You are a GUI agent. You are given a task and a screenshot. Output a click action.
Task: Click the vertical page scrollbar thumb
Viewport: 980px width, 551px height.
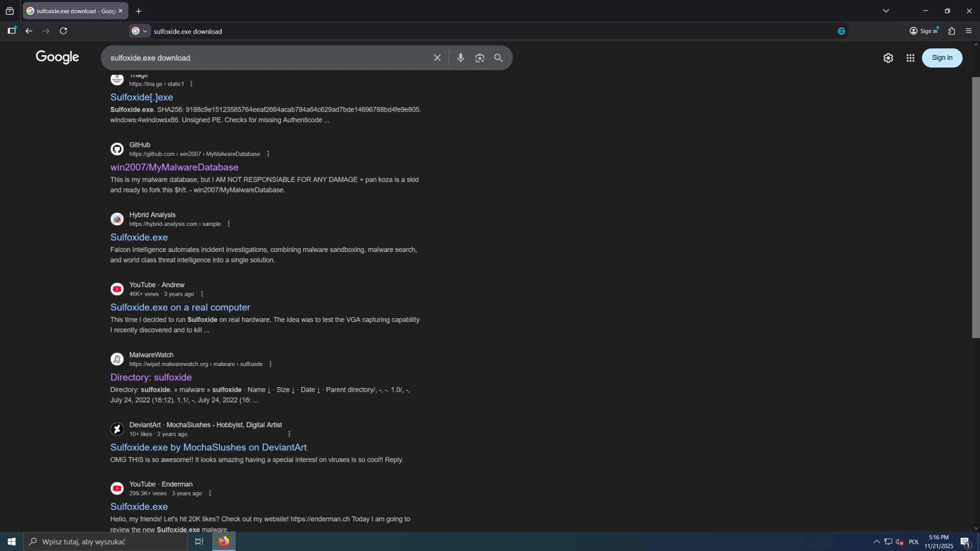coord(976,207)
